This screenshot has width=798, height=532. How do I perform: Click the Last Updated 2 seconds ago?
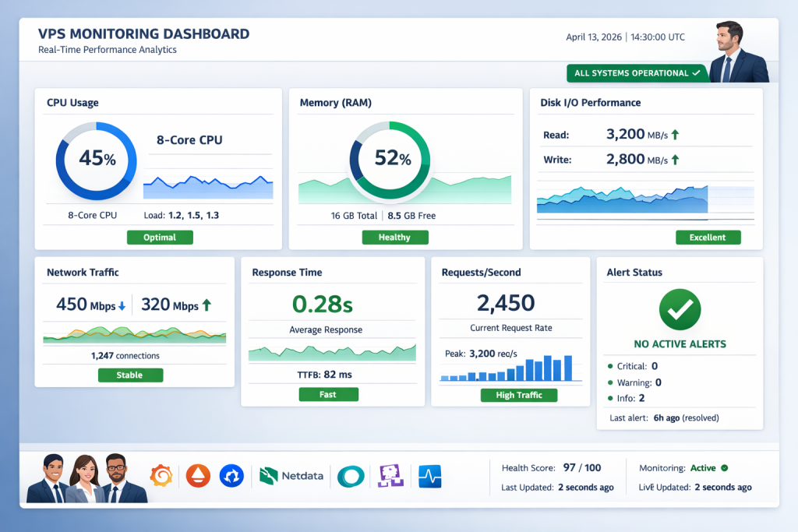[x=557, y=488]
